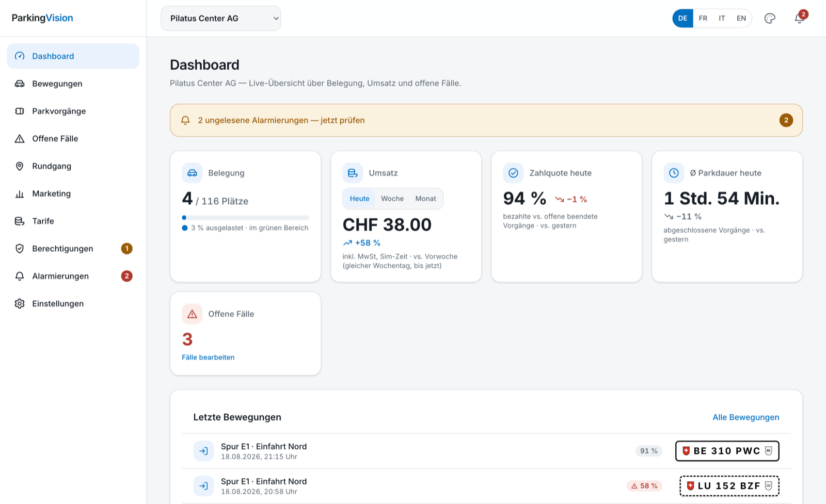Click the Umsatz coins icon on card
The width and height of the screenshot is (826, 504).
(353, 173)
